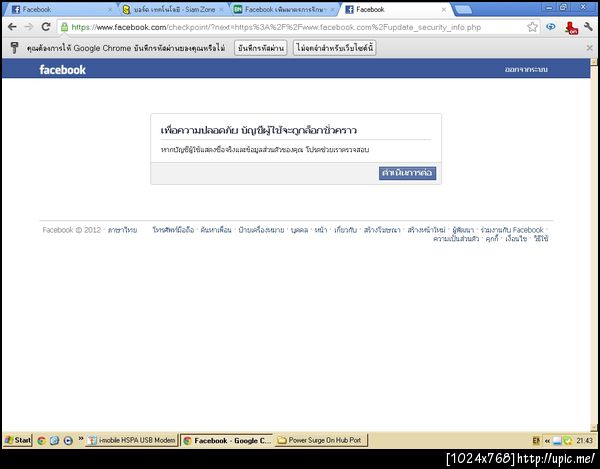Screen dimensions: 600x469
Task: Click the คุกกี้ cookies footer link
Action: point(492,239)
